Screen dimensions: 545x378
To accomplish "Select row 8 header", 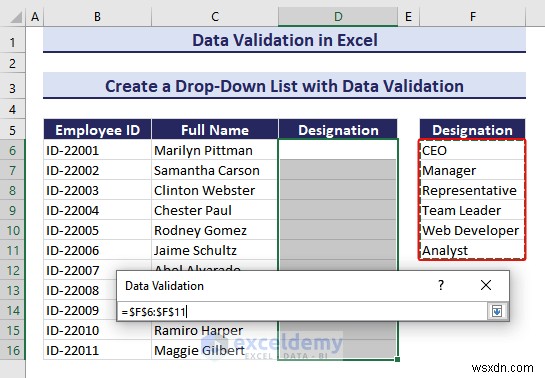I will (13, 190).
